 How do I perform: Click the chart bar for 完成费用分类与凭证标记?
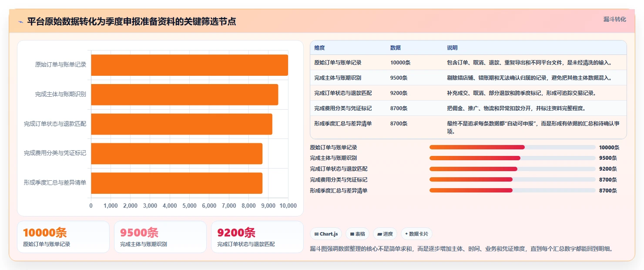click(177, 153)
